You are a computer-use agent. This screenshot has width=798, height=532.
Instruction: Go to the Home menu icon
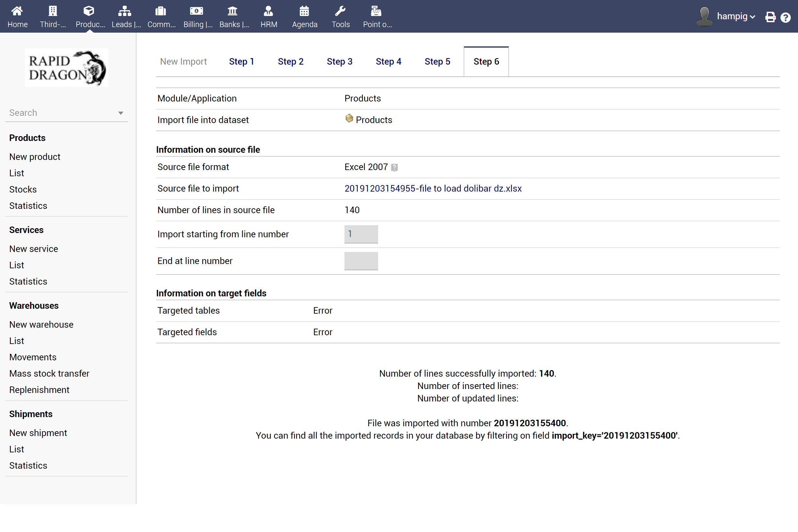(17, 11)
